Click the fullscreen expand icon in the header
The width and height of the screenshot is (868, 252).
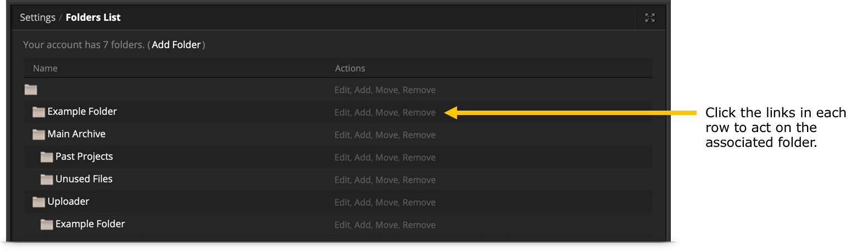pos(650,18)
